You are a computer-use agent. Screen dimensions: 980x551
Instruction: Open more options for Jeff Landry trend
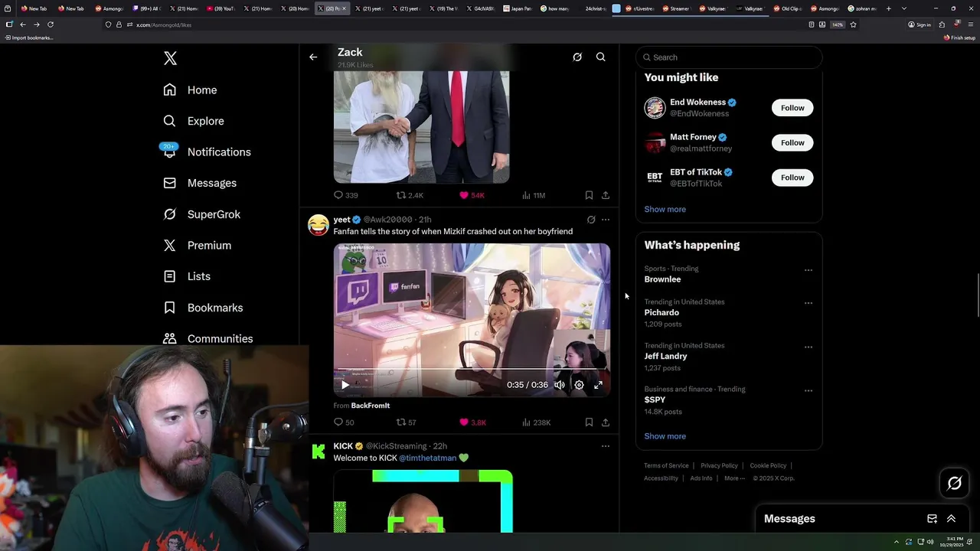point(808,347)
